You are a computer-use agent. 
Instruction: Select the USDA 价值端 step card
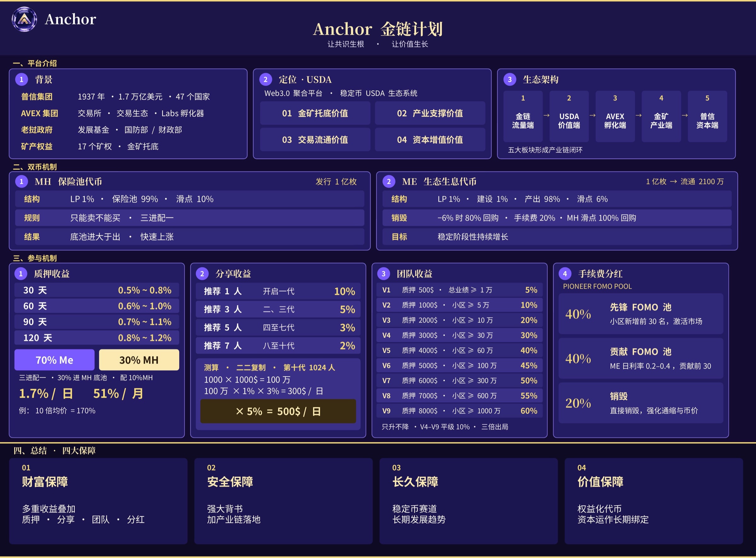(x=569, y=116)
